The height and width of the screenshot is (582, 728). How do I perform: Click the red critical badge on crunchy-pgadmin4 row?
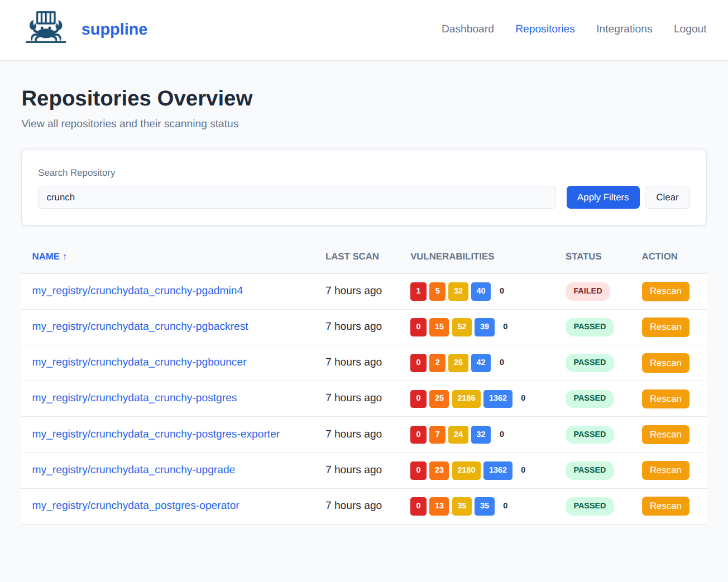click(x=418, y=291)
